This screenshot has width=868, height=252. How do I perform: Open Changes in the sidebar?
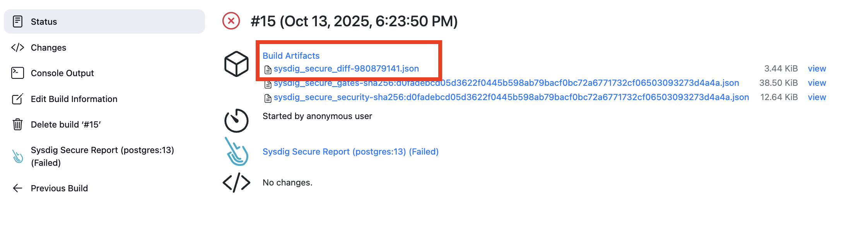tap(48, 48)
